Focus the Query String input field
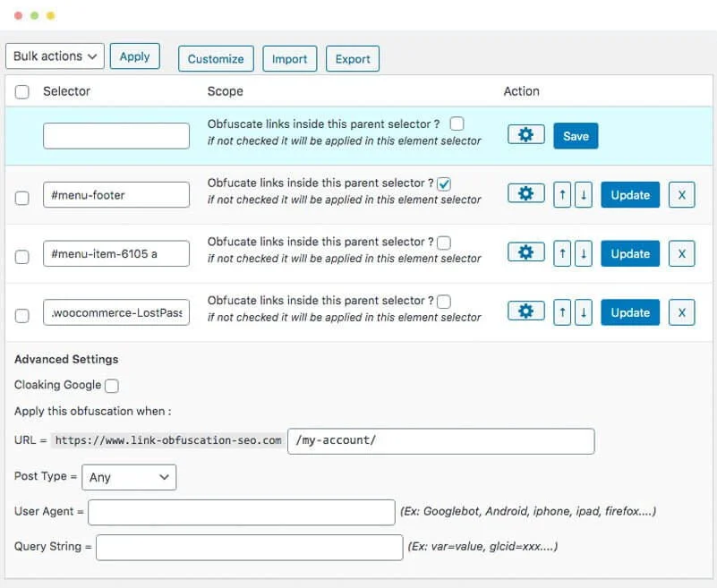 249,548
